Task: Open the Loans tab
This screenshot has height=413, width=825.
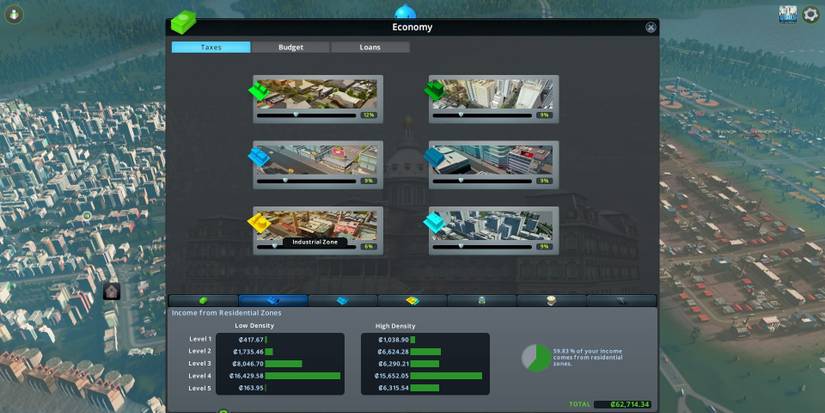Action: (x=370, y=47)
